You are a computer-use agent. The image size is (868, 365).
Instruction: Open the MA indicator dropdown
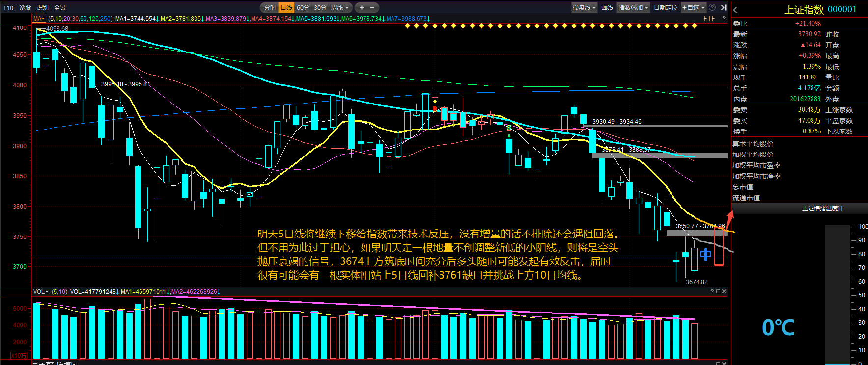pos(39,18)
